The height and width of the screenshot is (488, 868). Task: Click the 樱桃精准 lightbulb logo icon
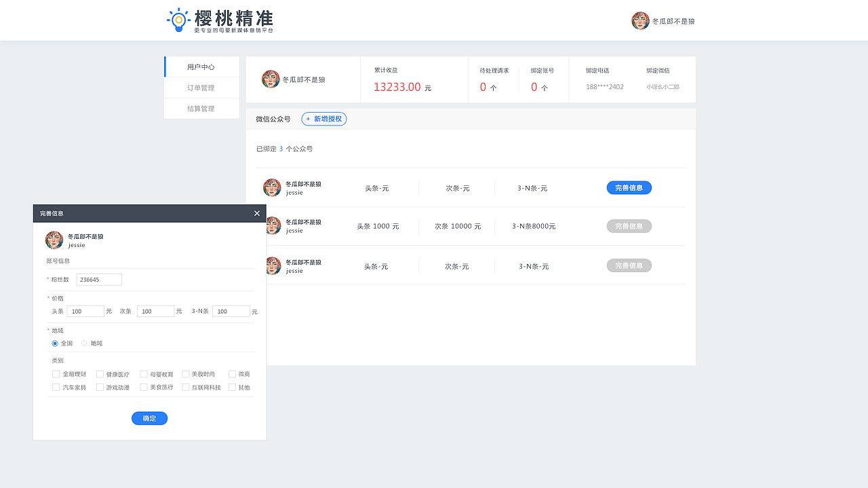point(178,18)
